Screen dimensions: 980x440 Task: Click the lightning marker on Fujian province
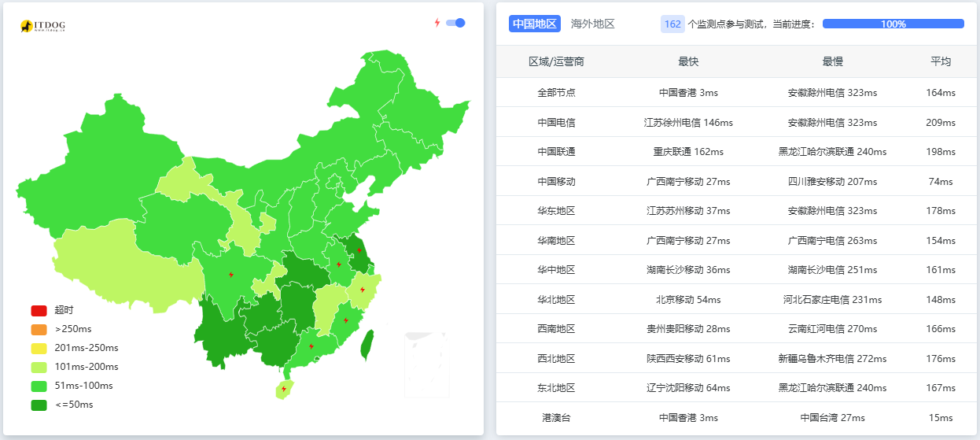pos(346,320)
